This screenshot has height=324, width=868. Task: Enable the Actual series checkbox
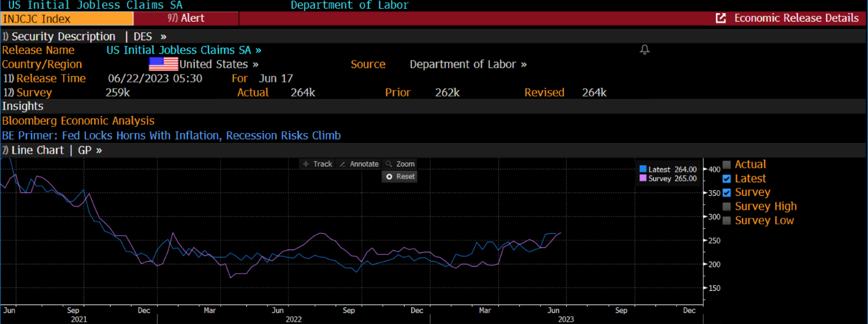[727, 164]
